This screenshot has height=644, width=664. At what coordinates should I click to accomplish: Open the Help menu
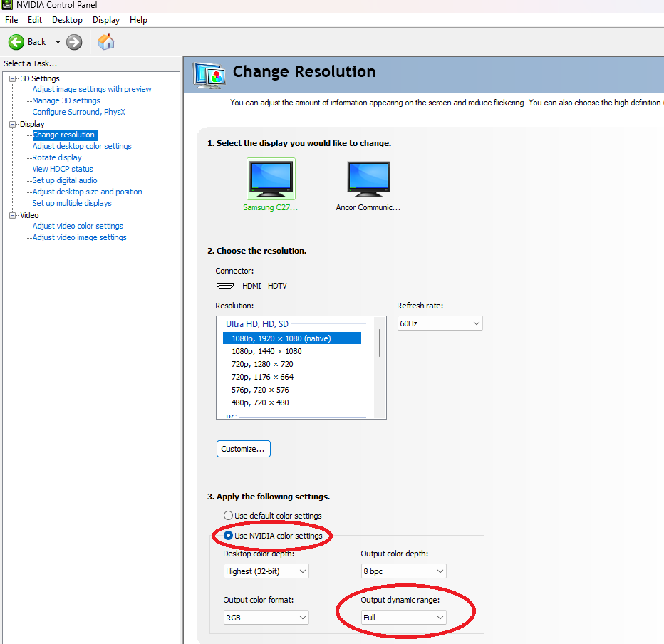(x=138, y=20)
